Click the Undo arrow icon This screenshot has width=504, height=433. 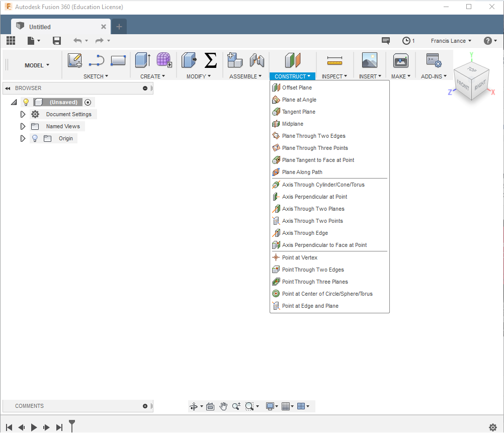click(77, 41)
